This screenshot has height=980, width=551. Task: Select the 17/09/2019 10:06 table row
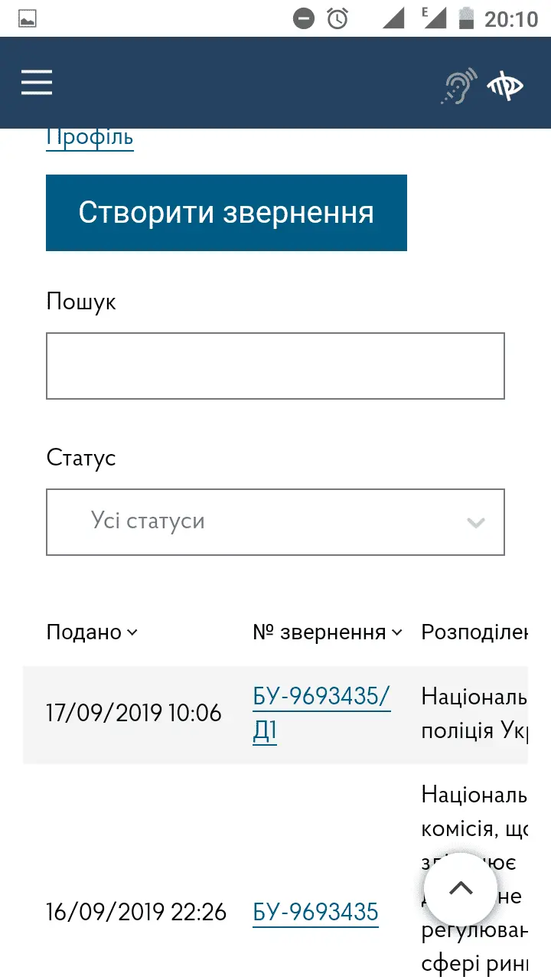134,714
